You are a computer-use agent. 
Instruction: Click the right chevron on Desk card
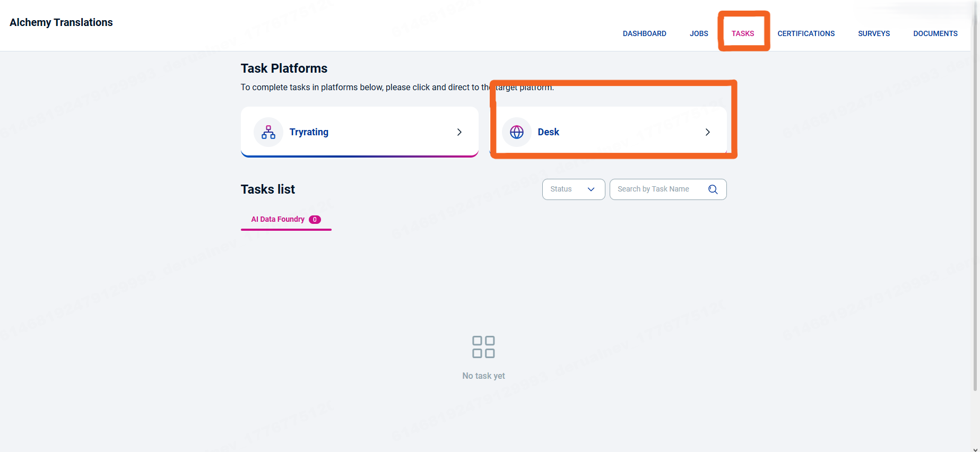(x=707, y=132)
